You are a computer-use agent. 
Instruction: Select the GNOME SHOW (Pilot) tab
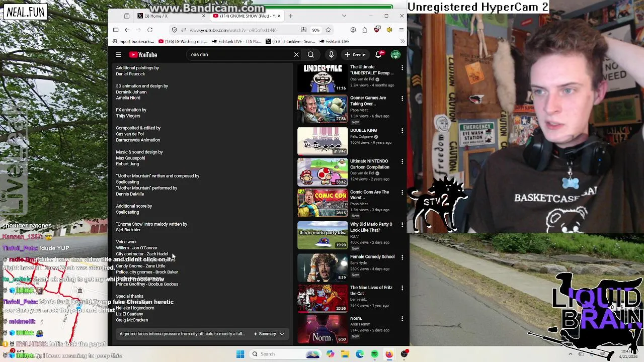246,16
